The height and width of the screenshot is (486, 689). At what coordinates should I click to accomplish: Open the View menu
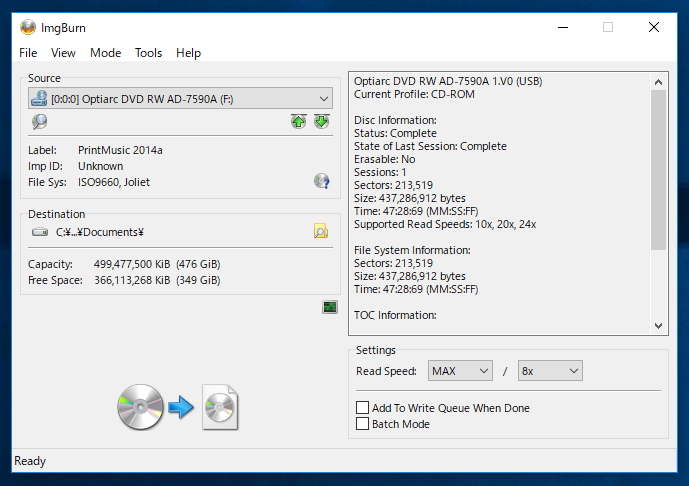63,53
